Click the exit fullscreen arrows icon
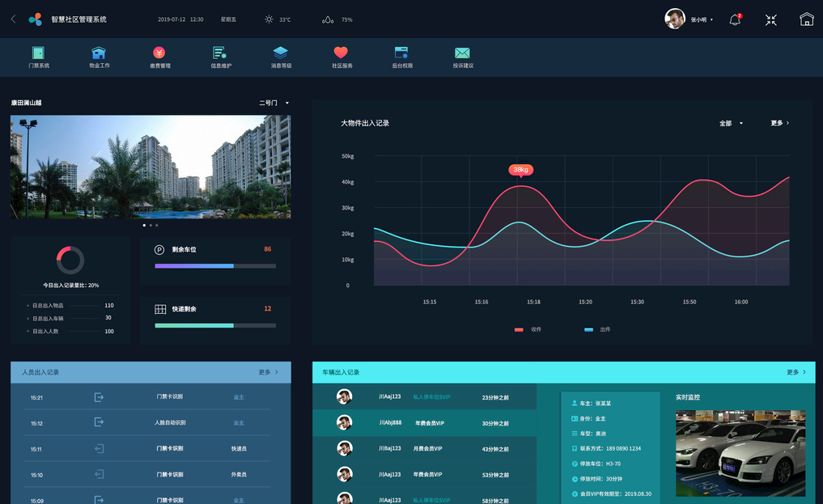Image resolution: width=823 pixels, height=504 pixels. coord(771,20)
